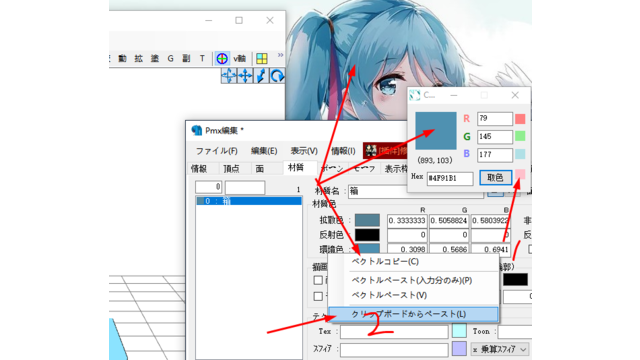Viewport: 640px width, 360px height.
Task: Switch to the 情報 tab
Action: coord(199,168)
